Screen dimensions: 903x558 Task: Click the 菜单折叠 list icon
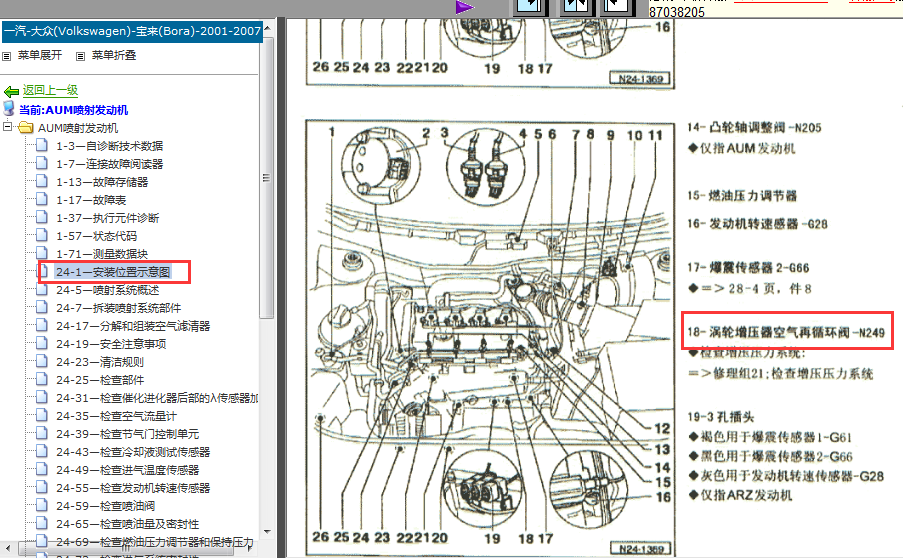click(81, 56)
